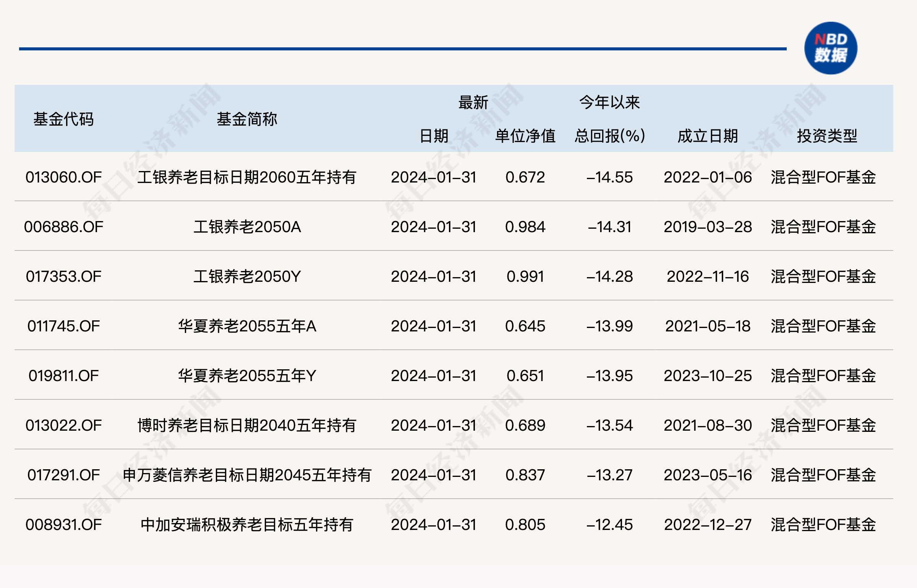Screen dimensions: 917x588
Task: Select fund code 013022.OF
Action: click(64, 425)
